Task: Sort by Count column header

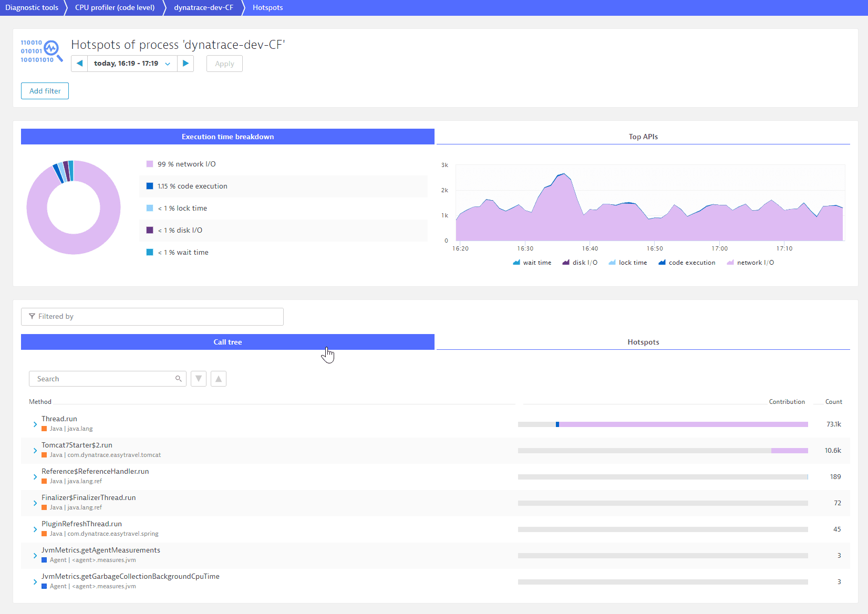Action: 833,402
